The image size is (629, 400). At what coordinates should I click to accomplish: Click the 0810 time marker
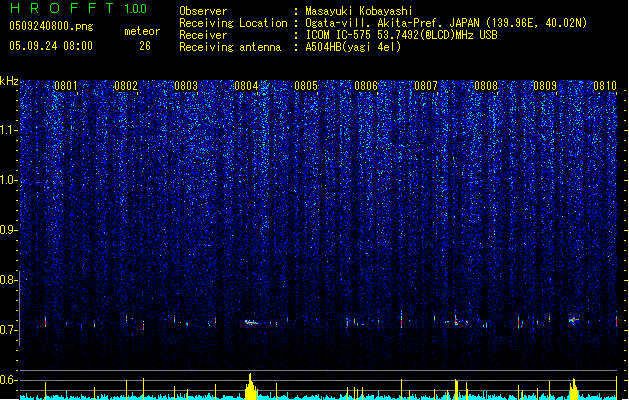coord(605,86)
